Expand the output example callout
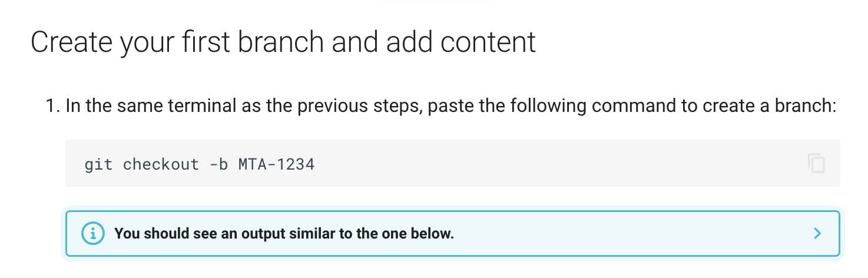 817,233
